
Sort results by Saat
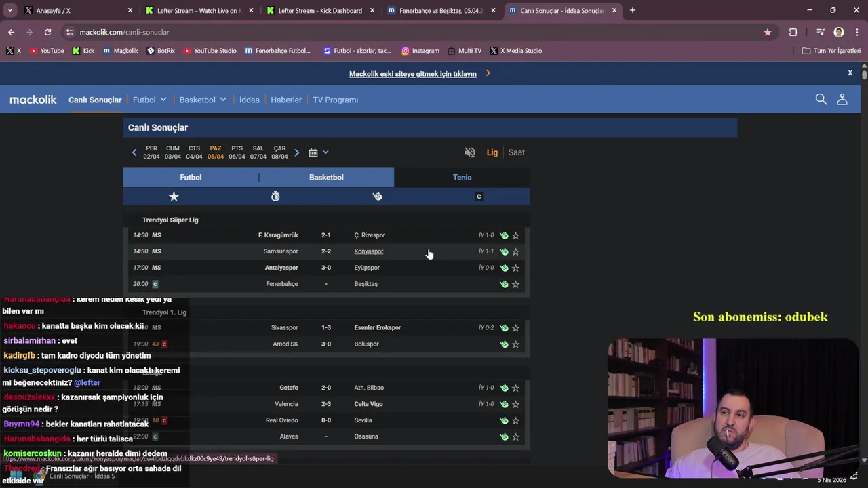pyautogui.click(x=517, y=152)
